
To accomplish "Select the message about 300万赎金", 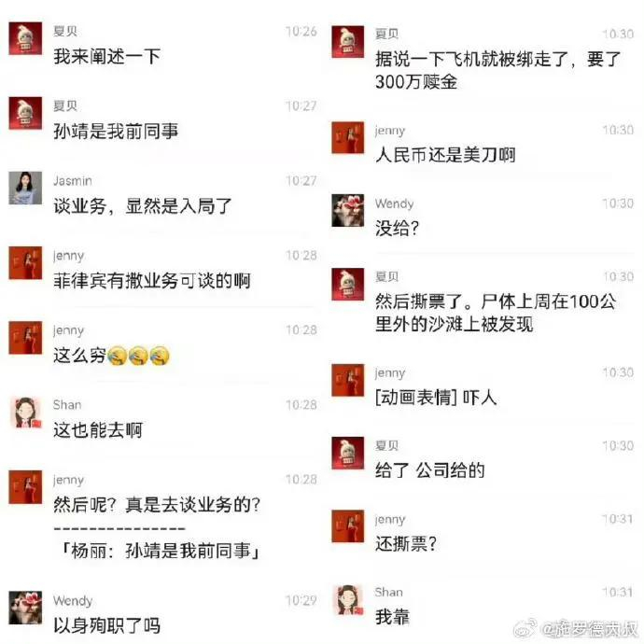I will tap(498, 70).
